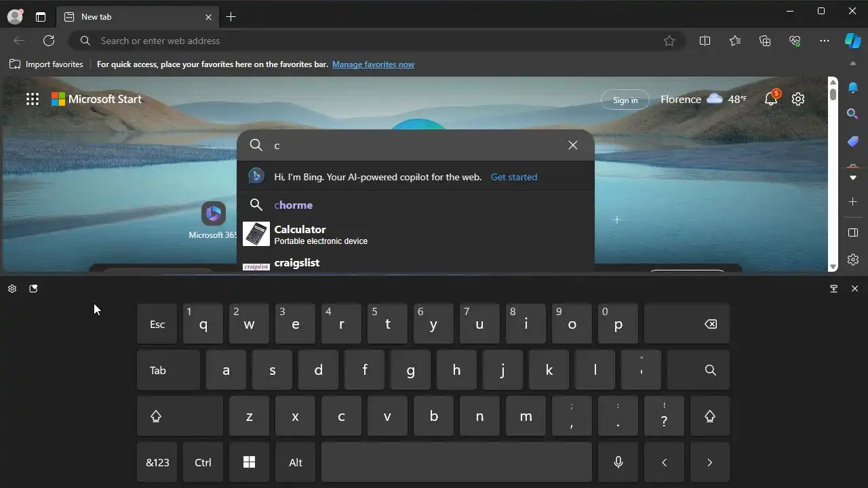Open sidebar Search tool
Viewport: 868px width, 488px height.
click(x=853, y=114)
